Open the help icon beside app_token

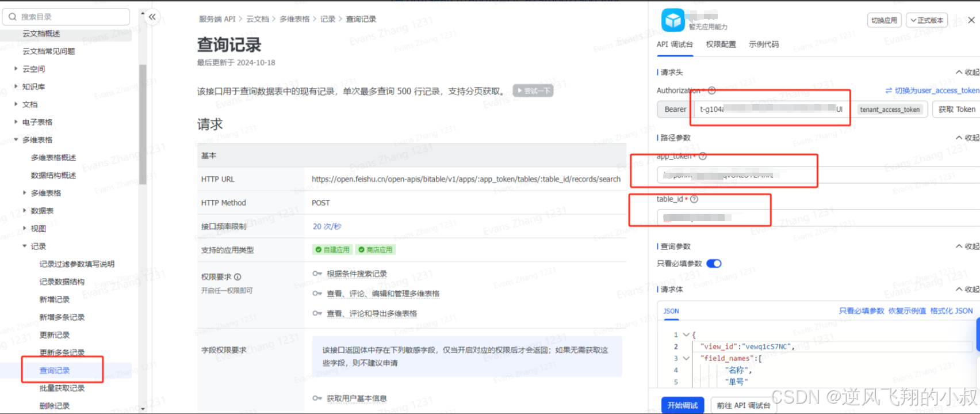pos(703,156)
